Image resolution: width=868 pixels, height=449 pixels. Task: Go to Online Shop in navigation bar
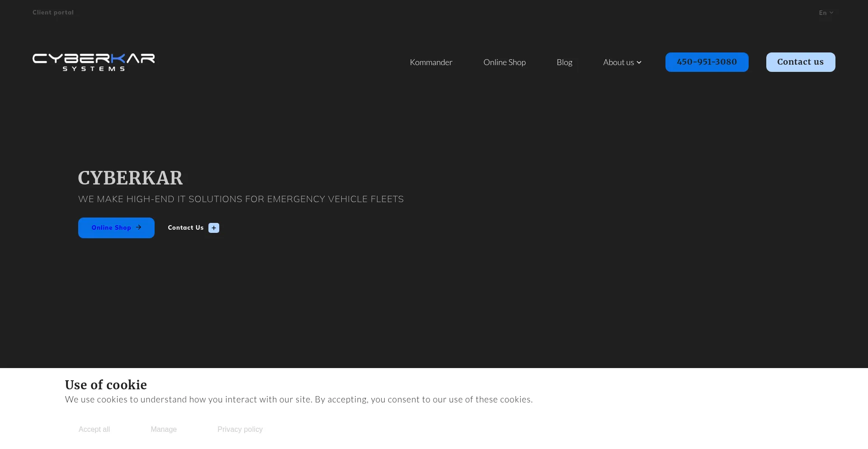coord(505,62)
